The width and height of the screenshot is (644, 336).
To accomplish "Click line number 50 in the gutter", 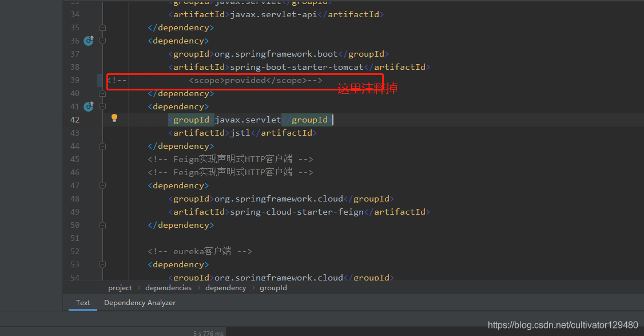I will tap(74, 224).
